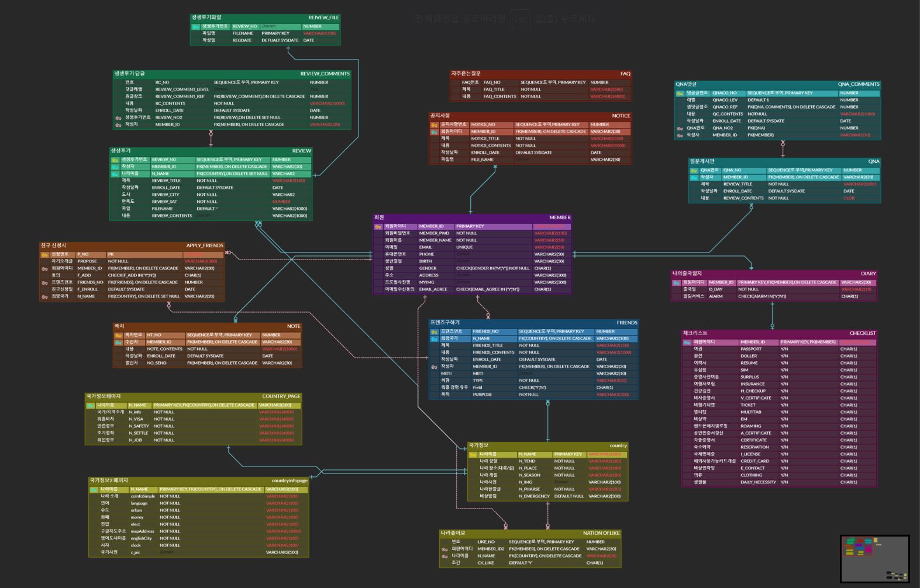920x588 pixels.
Task: Click the key icon in DIARY MEMBER_ID row
Action: point(676,283)
